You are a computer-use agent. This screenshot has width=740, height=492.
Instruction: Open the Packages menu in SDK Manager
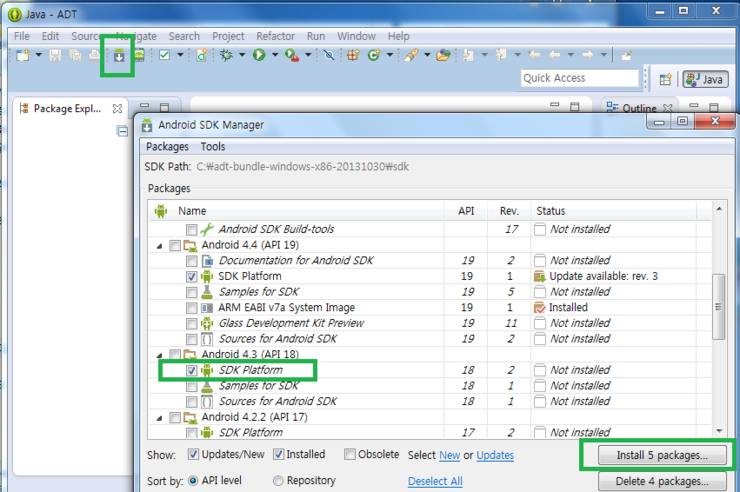168,147
